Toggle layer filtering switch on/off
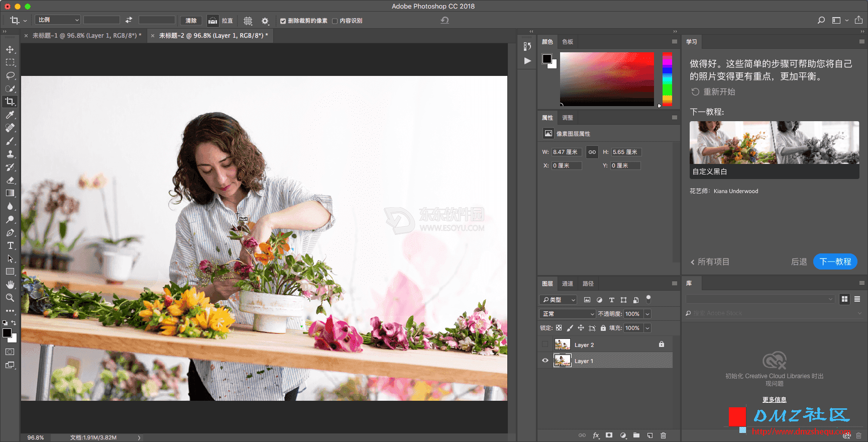The image size is (868, 442). [x=648, y=299]
